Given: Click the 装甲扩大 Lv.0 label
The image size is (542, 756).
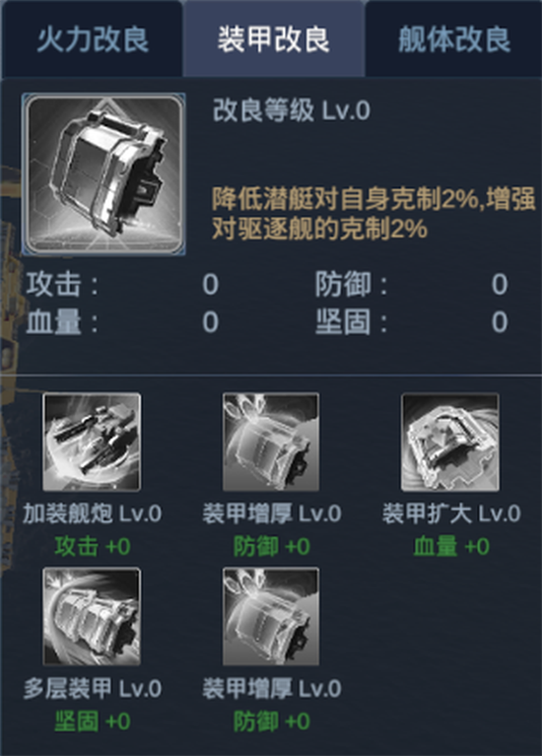Looking at the screenshot, I should 451,514.
